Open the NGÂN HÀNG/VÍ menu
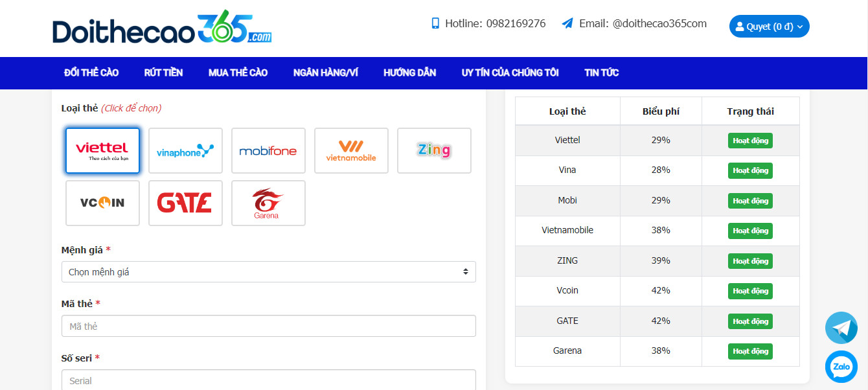This screenshot has height=390, width=868. tap(325, 73)
